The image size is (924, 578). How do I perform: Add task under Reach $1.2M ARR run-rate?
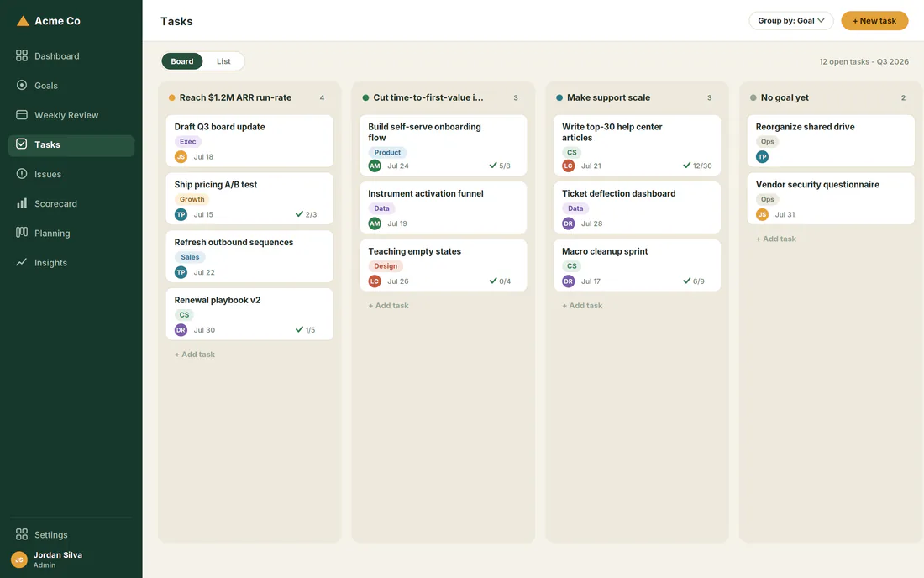coord(195,354)
